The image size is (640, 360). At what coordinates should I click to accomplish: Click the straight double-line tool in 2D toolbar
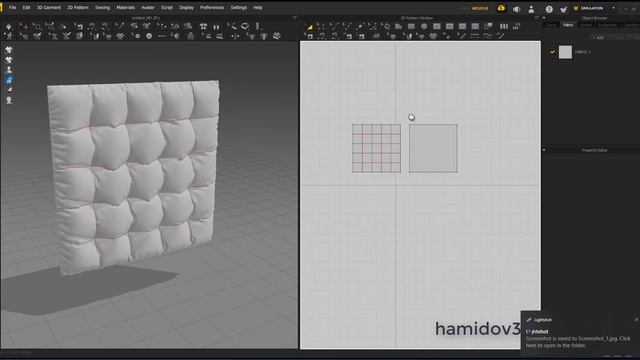pos(474,36)
